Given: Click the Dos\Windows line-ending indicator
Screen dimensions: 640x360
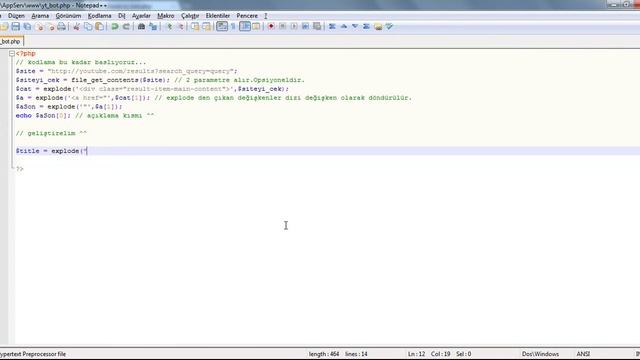Looking at the screenshot, I should [540, 354].
